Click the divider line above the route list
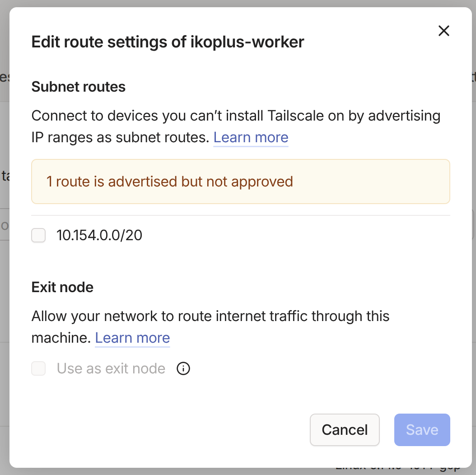The image size is (476, 475). click(240, 215)
